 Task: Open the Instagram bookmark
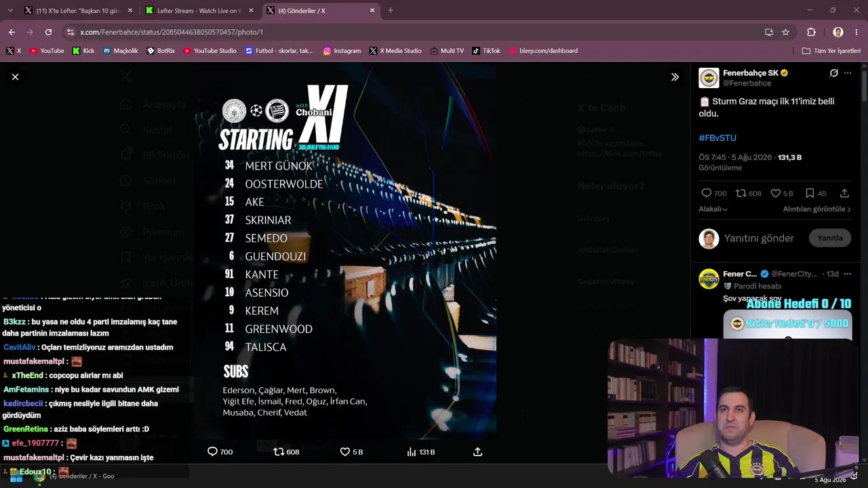pos(342,51)
